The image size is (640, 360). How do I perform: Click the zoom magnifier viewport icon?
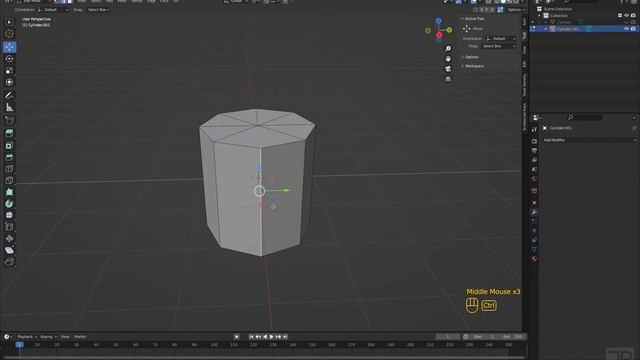point(448,49)
